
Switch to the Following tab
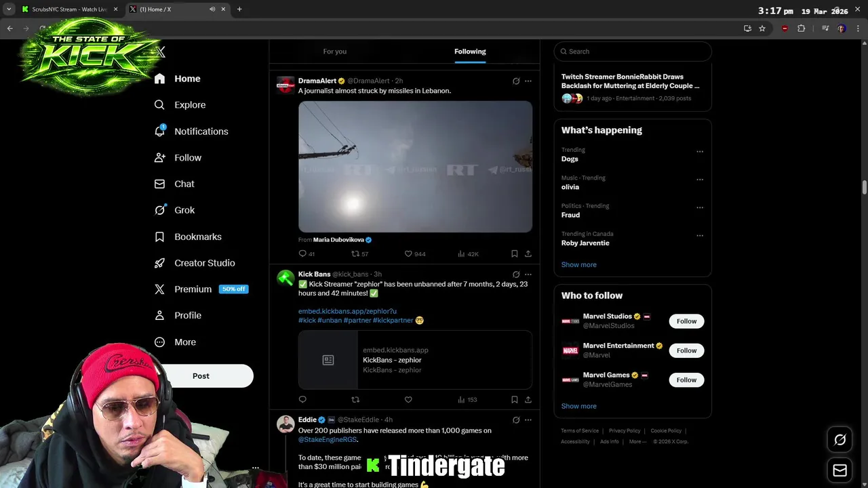pos(470,52)
